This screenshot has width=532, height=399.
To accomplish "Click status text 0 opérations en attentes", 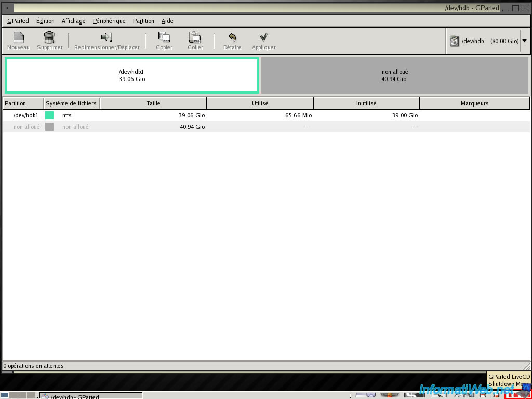I will tap(33, 366).
